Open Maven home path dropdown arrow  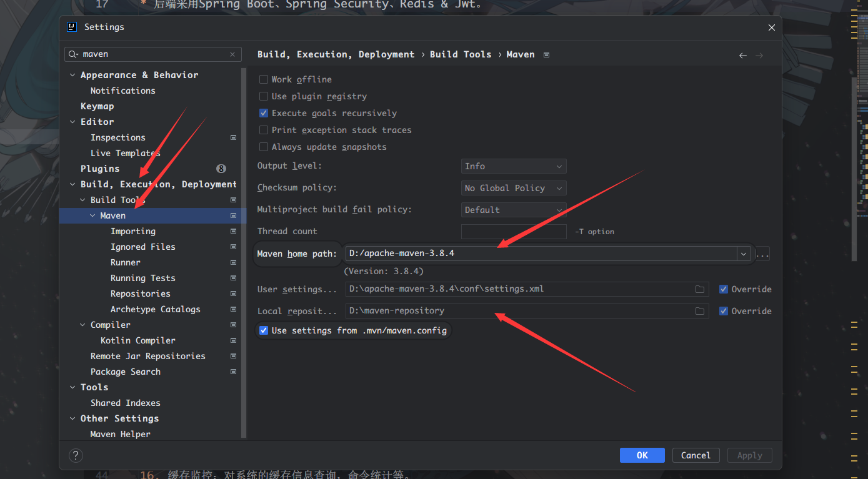click(744, 254)
